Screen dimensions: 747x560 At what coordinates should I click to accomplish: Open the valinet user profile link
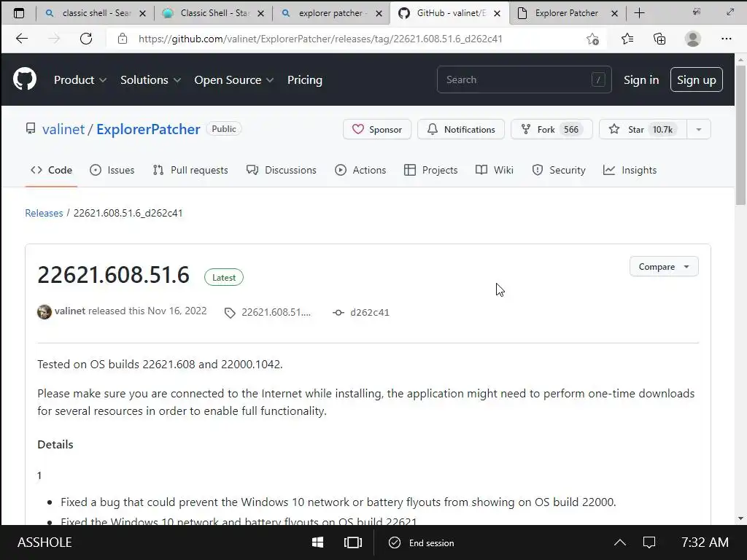coord(63,129)
